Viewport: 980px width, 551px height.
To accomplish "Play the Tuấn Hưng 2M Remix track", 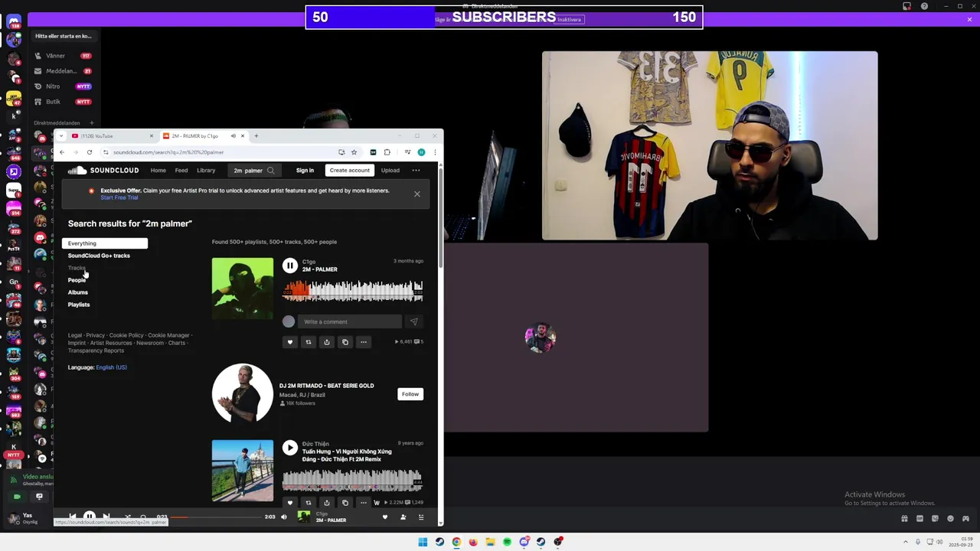I will coord(289,448).
